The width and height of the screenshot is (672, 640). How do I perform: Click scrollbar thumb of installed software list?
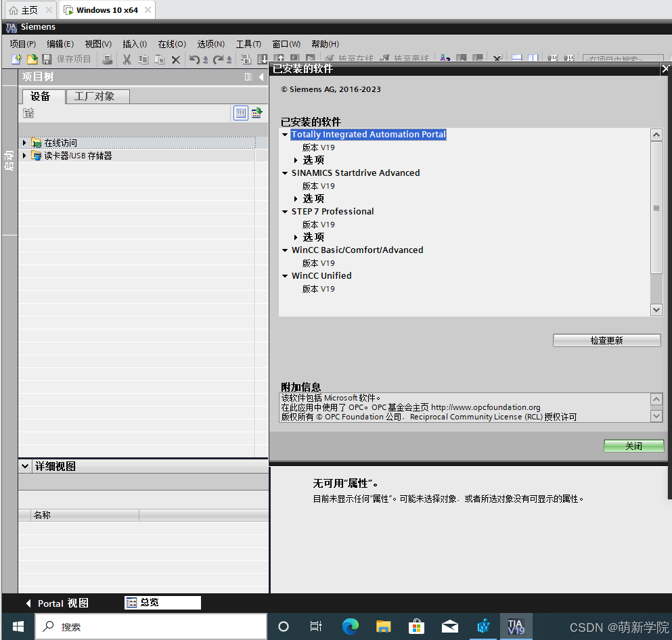[656, 208]
